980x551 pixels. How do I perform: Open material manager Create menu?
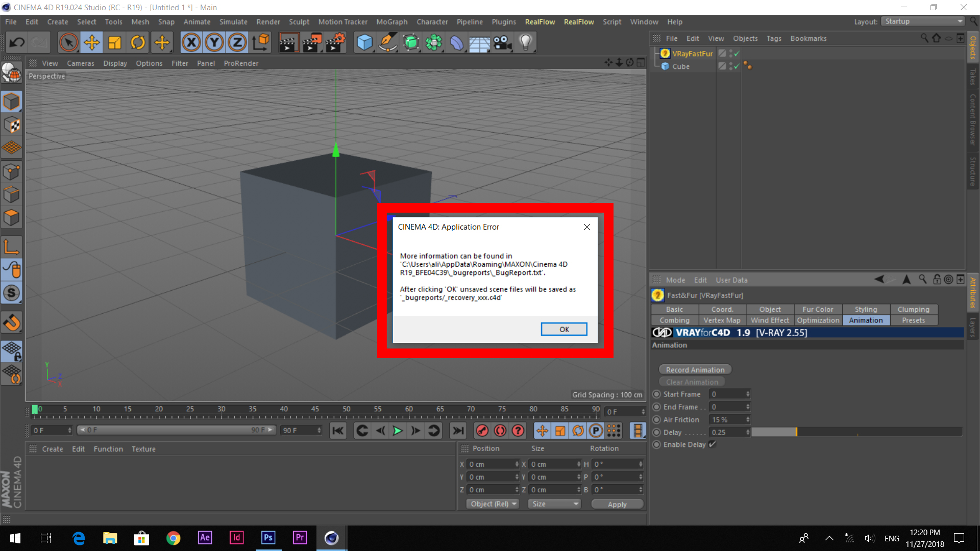(53, 449)
